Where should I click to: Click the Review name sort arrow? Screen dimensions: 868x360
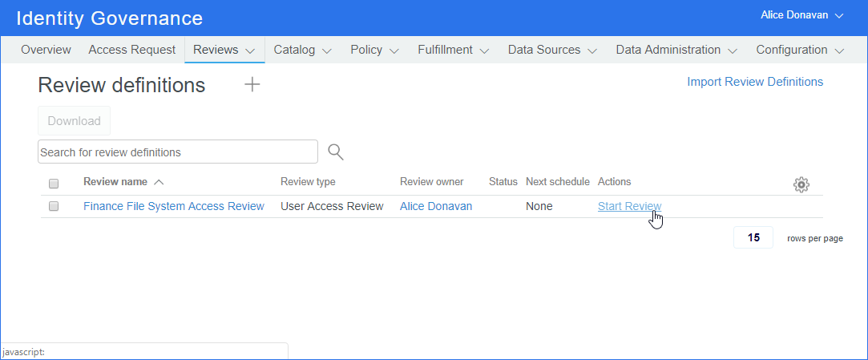[159, 182]
